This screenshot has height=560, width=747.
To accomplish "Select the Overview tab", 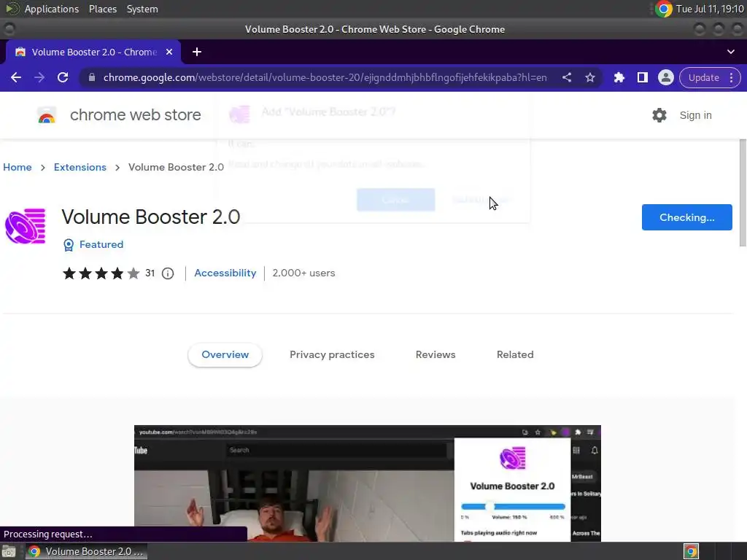I will click(225, 355).
